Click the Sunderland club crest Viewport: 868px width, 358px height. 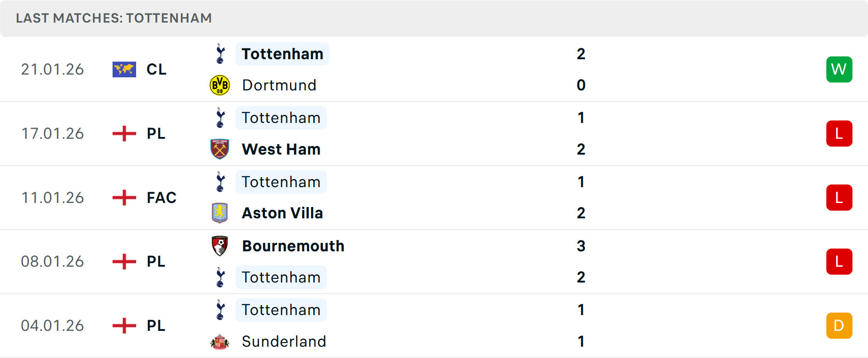pos(220,342)
